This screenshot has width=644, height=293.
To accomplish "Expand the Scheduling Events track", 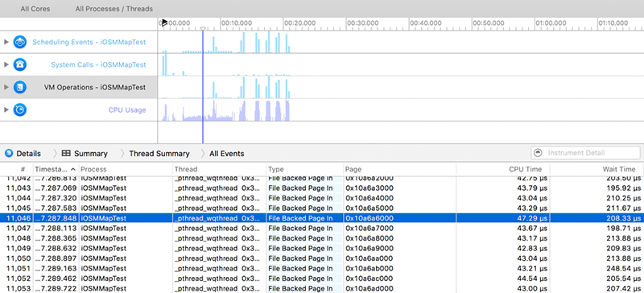I will pos(6,42).
